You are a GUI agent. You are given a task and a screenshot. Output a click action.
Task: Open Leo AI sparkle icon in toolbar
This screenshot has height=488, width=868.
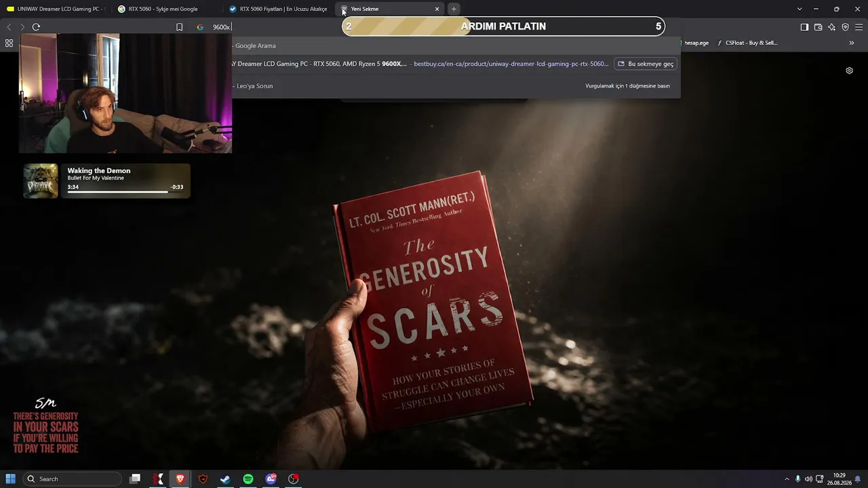(x=831, y=27)
